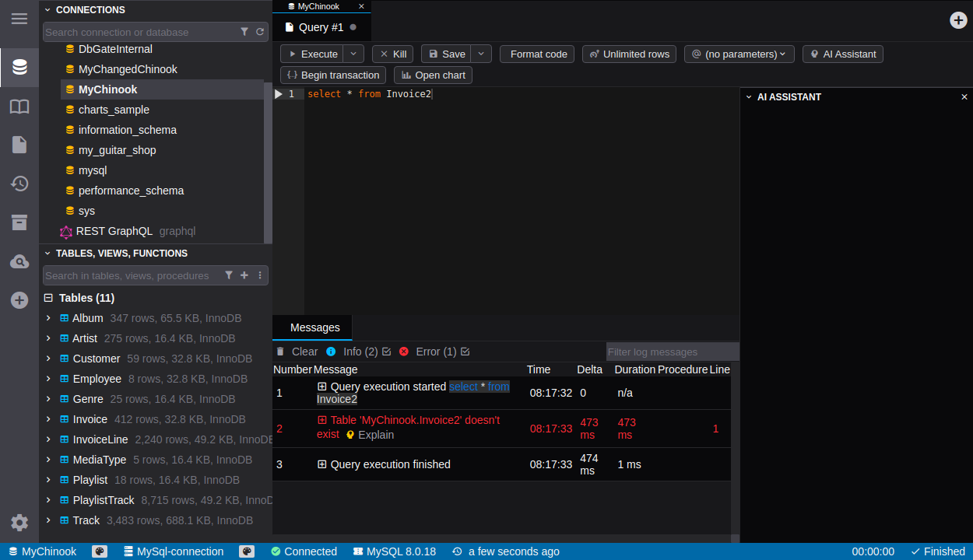Click the palette icon next to MyChinook
Image resolution: width=973 pixels, height=560 pixels.
point(100,551)
